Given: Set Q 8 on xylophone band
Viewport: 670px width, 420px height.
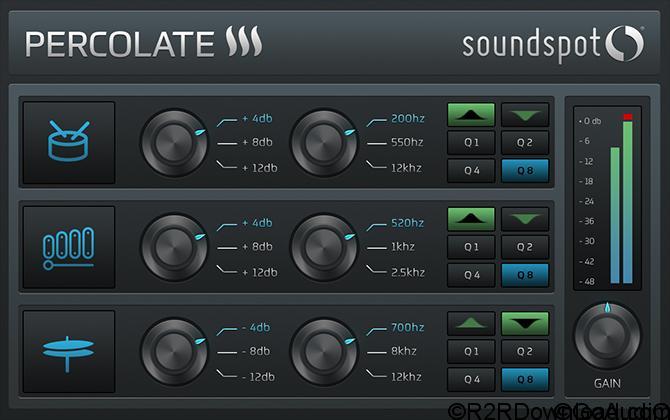Looking at the screenshot, I should (x=525, y=275).
